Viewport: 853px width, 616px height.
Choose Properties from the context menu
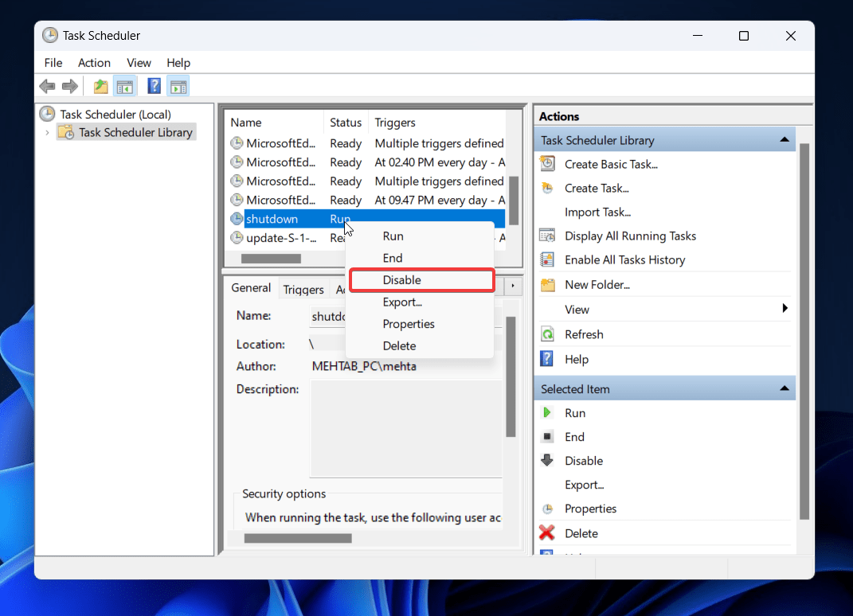tap(421, 324)
